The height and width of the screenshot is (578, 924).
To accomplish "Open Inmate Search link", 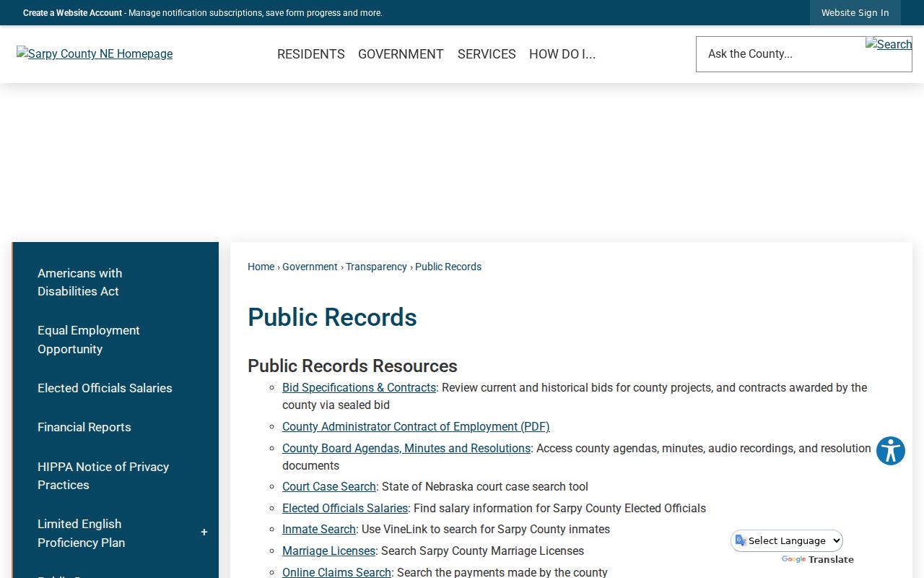I will (319, 530).
